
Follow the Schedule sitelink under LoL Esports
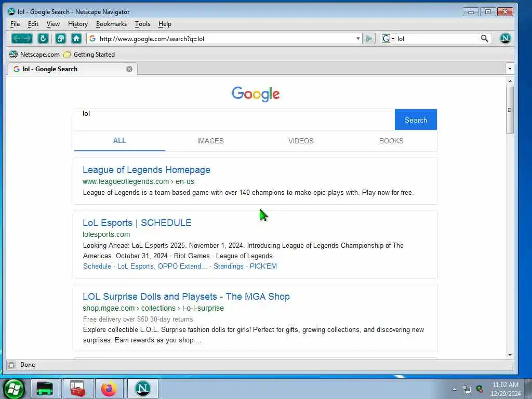point(97,267)
